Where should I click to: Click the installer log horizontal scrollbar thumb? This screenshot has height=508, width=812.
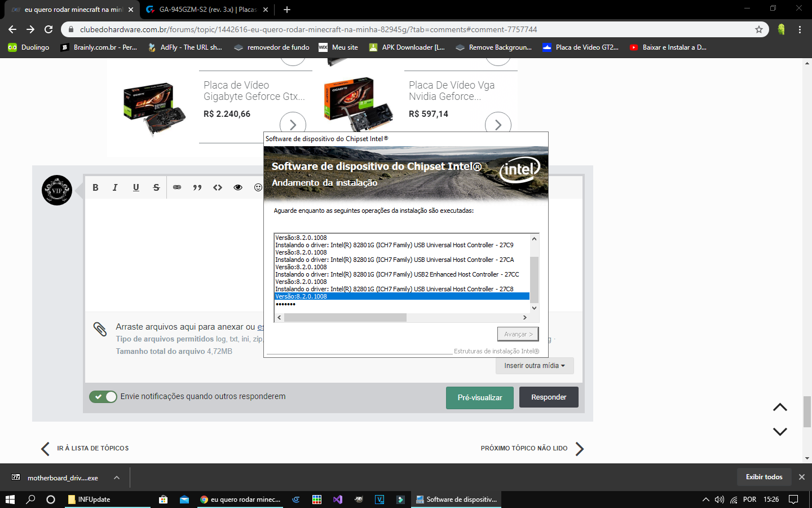point(345,318)
